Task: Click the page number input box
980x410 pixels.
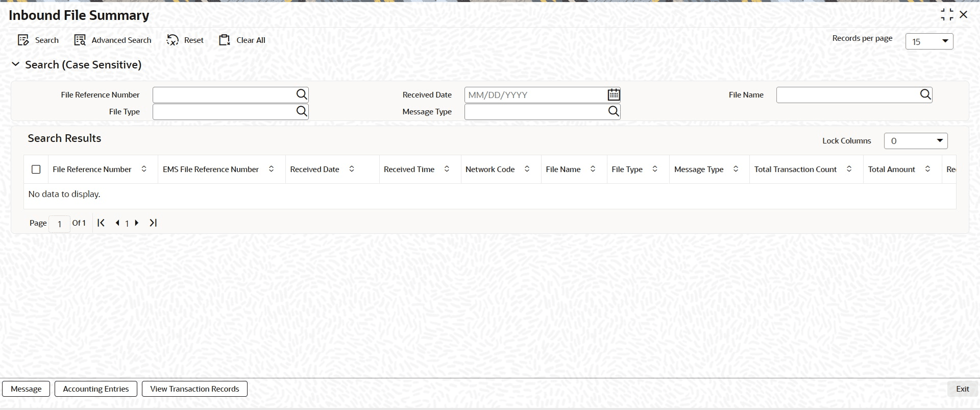Action: point(60,224)
